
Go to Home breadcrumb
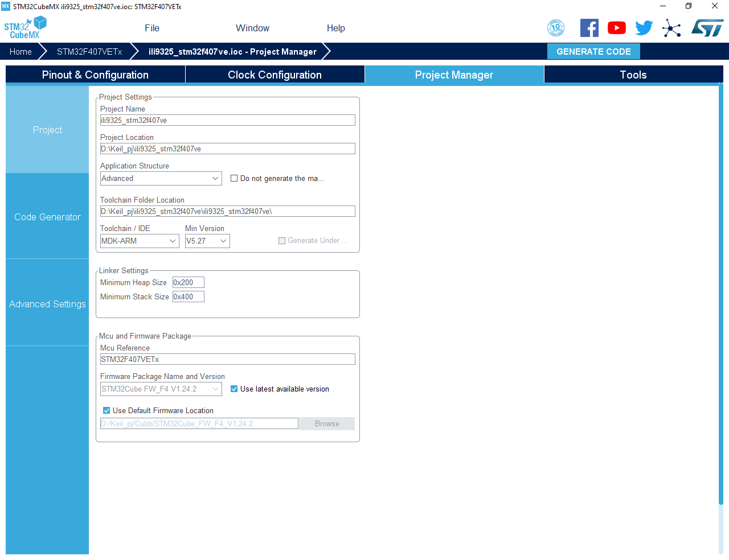21,51
